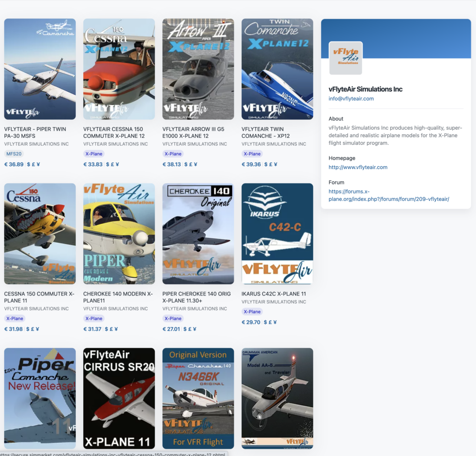Click the Cherokee 140 Modern product image

[x=119, y=234]
